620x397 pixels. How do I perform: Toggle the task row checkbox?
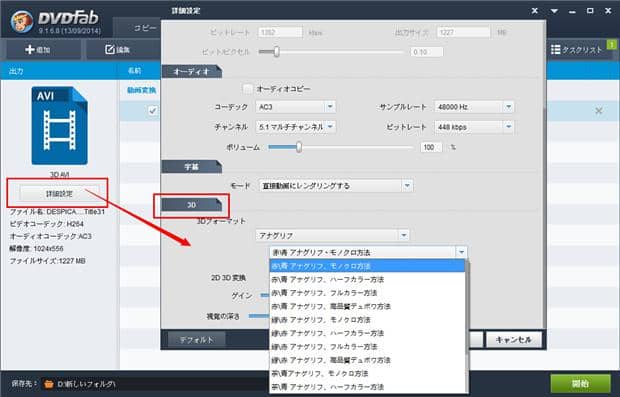click(x=153, y=111)
